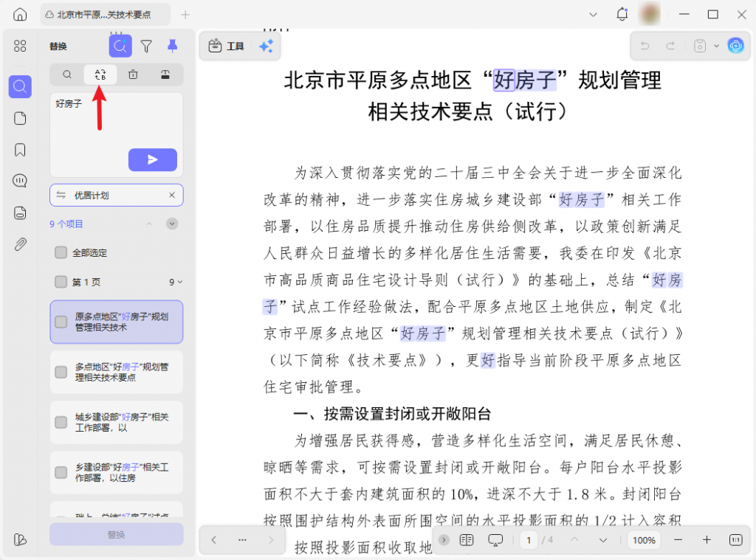Click the 工具 button
The height and width of the screenshot is (560, 756).
click(x=227, y=46)
